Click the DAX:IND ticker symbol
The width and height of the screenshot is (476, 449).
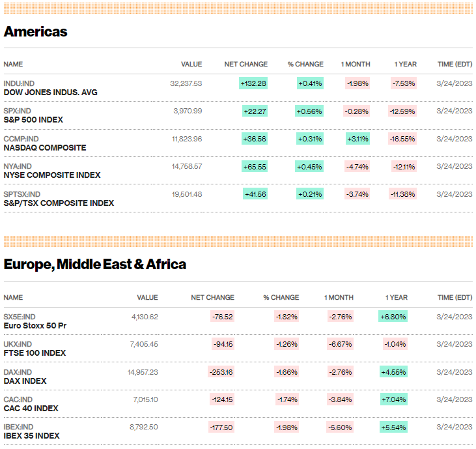18,372
